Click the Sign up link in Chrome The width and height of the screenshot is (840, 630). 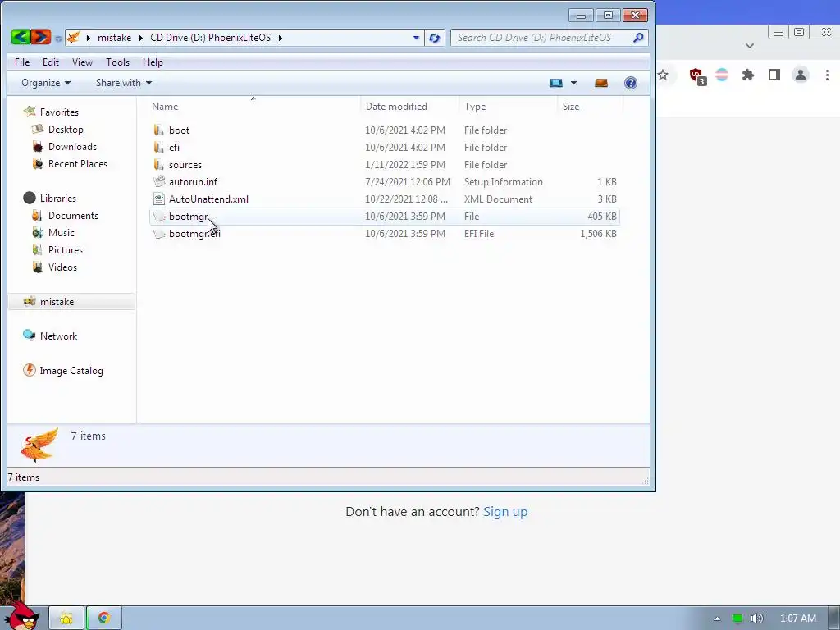(x=505, y=512)
